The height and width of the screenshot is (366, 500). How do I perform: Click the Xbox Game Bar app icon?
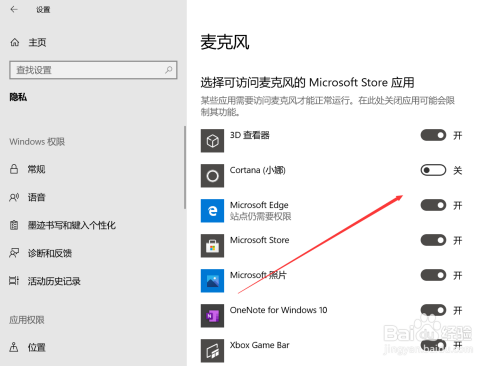point(212,351)
